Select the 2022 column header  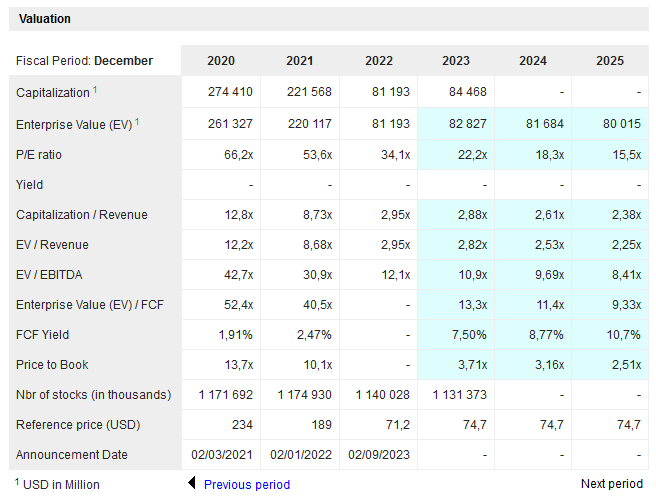[378, 61]
